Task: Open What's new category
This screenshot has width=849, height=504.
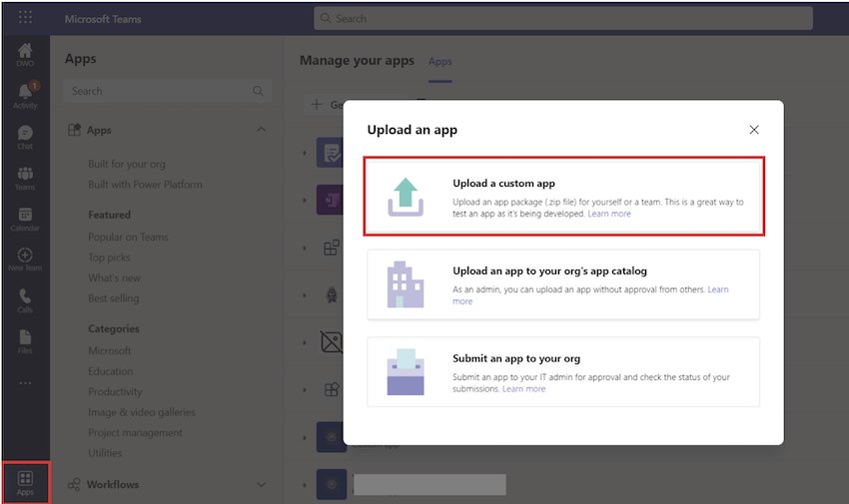Action: 114,278
